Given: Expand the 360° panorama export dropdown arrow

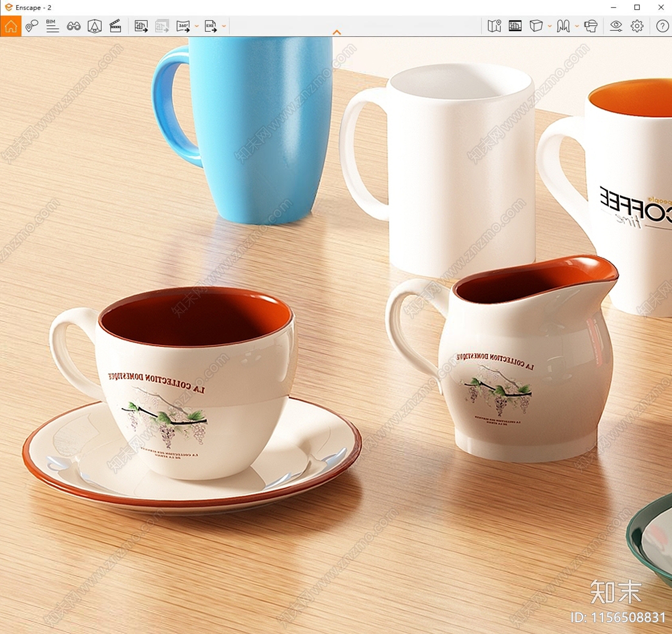Looking at the screenshot, I should point(197,26).
